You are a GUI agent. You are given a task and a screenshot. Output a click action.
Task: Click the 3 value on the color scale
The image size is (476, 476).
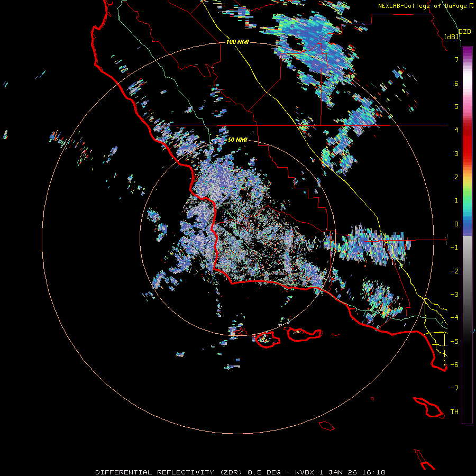click(456, 153)
